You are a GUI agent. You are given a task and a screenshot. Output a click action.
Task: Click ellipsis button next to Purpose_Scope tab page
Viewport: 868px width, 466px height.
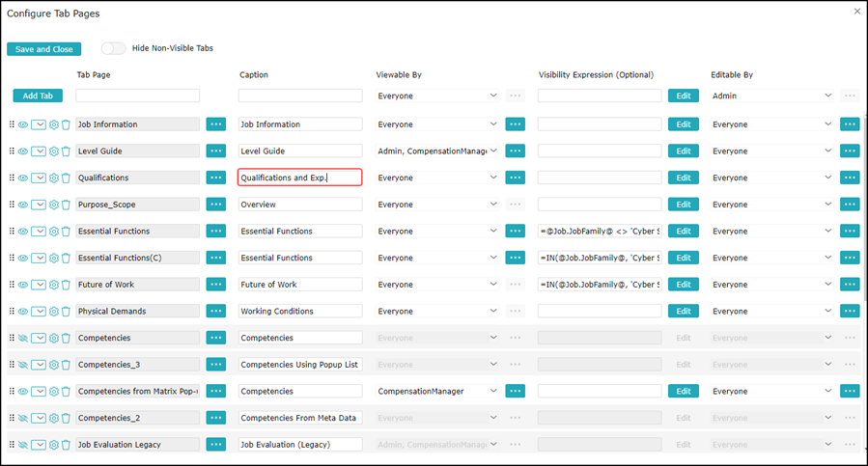(x=215, y=205)
